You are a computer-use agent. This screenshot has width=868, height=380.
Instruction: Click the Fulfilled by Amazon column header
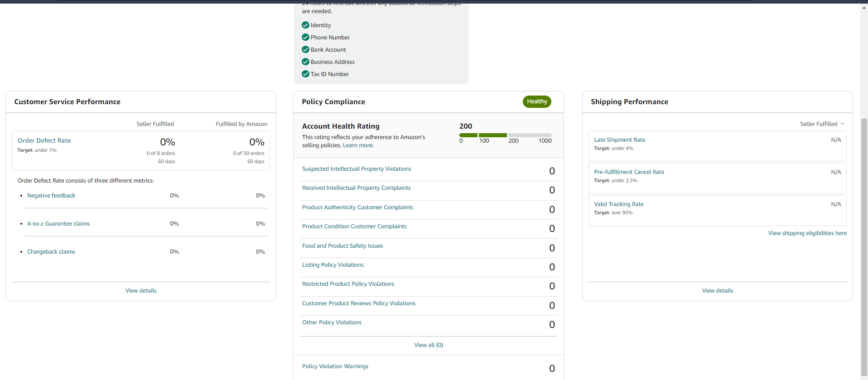click(241, 124)
